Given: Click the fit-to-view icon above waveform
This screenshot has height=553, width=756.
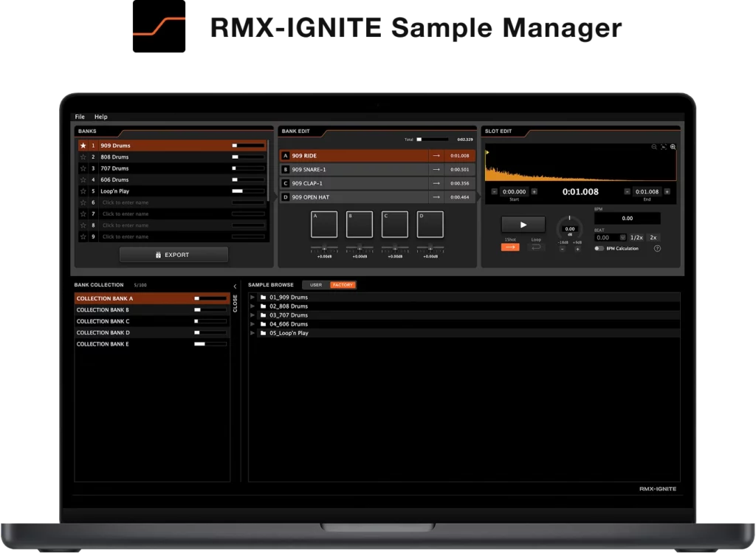Looking at the screenshot, I should [663, 147].
